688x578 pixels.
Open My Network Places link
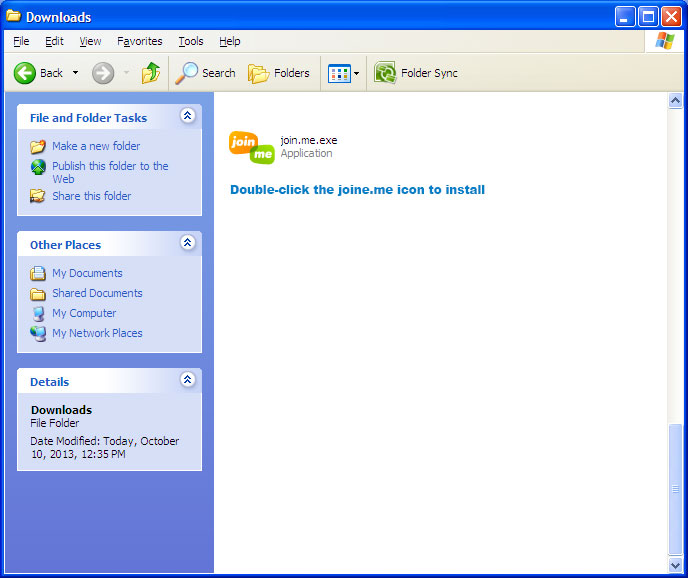click(97, 333)
